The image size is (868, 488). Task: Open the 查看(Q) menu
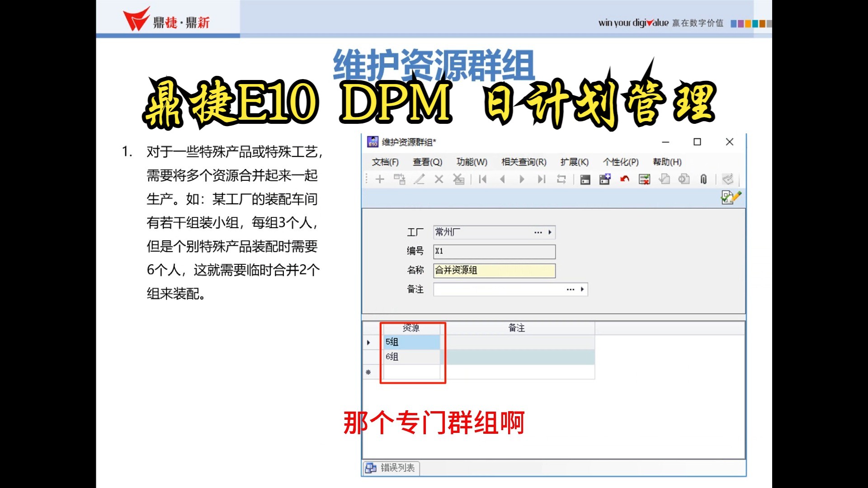pos(427,162)
